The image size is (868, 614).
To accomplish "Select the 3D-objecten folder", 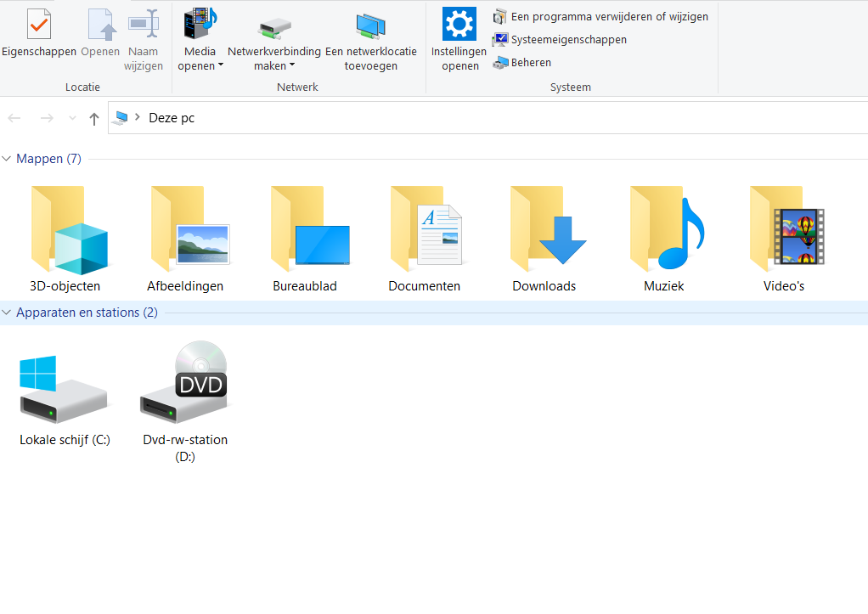I will point(65,229).
